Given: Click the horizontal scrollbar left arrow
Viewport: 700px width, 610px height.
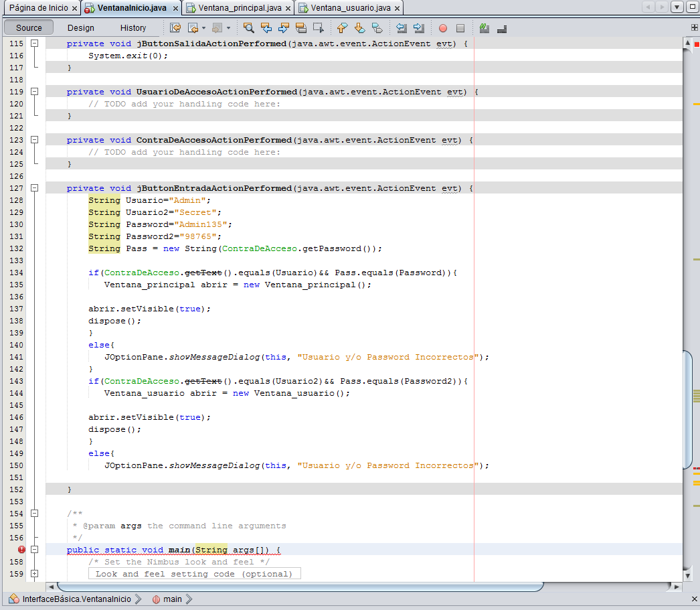Looking at the screenshot, I should 51,587.
